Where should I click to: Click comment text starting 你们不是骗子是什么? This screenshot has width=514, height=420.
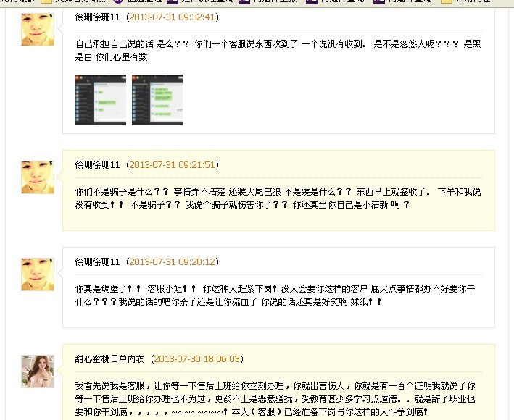[278, 198]
